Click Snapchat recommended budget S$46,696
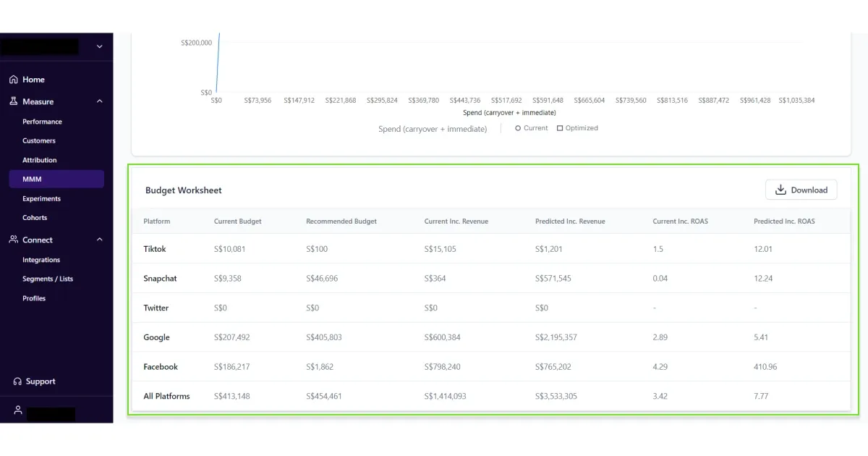The width and height of the screenshot is (868, 456). click(x=322, y=279)
